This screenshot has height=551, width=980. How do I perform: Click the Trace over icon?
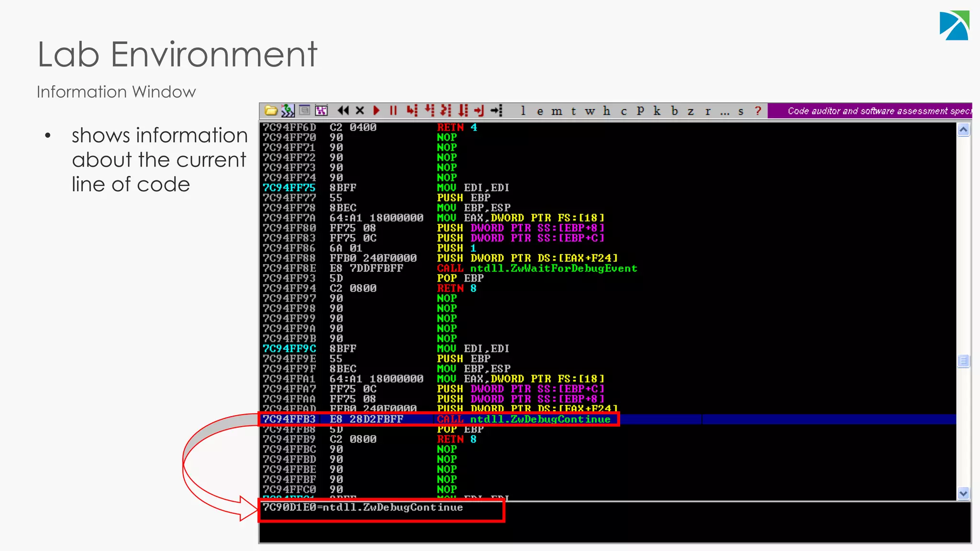pos(463,110)
